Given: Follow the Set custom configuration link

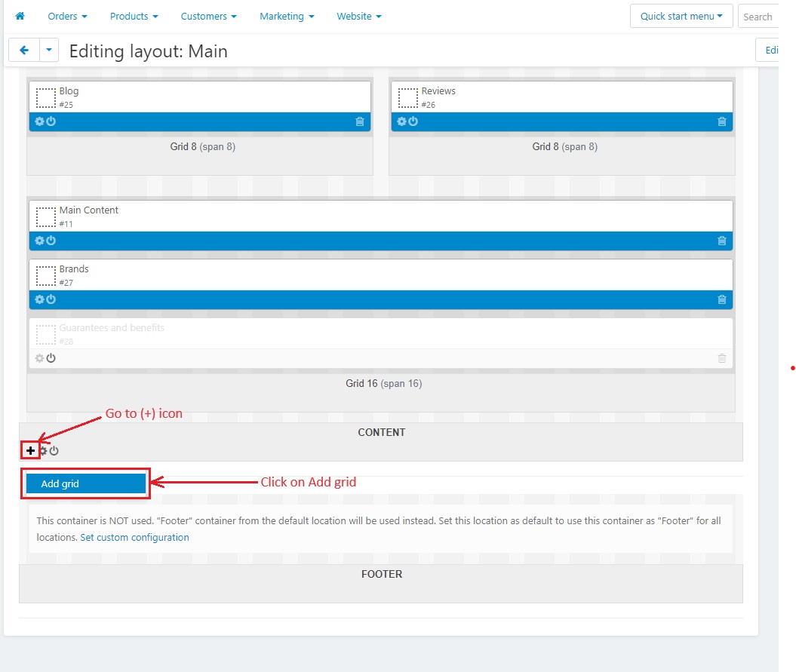Looking at the screenshot, I should [x=134, y=538].
